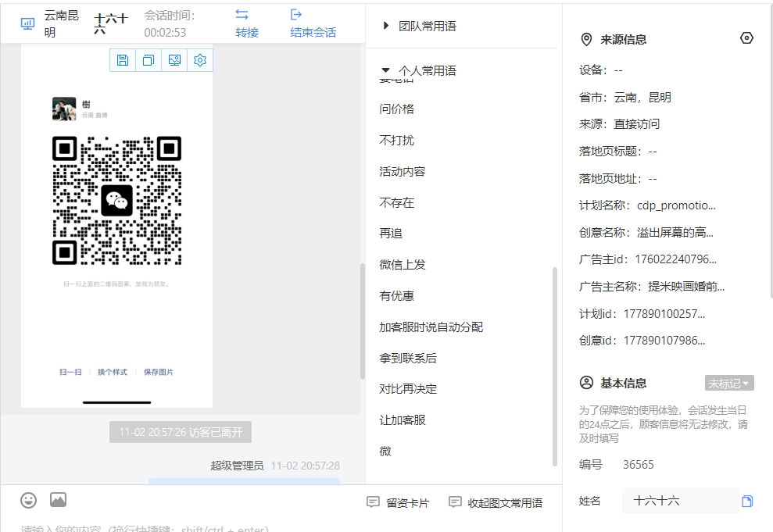773x532 pixels.
Task: Click the monitor device icon in chat header
Action: click(x=27, y=23)
